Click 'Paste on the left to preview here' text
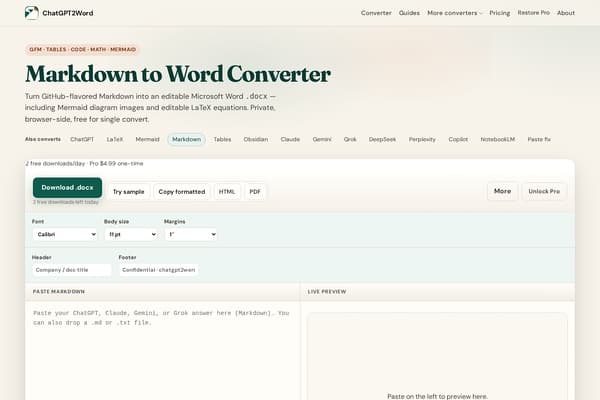The width and height of the screenshot is (600, 400). (437, 396)
